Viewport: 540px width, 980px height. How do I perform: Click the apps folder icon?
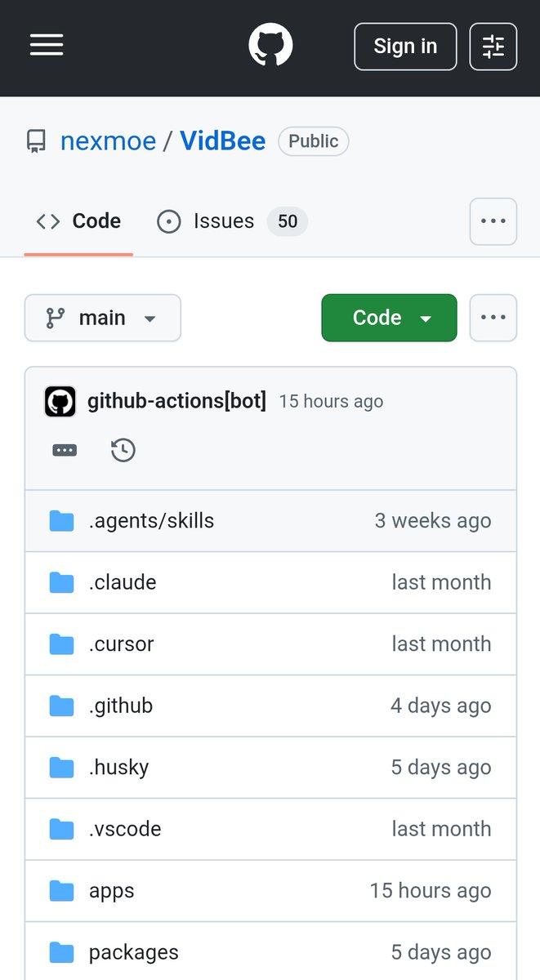pos(61,891)
